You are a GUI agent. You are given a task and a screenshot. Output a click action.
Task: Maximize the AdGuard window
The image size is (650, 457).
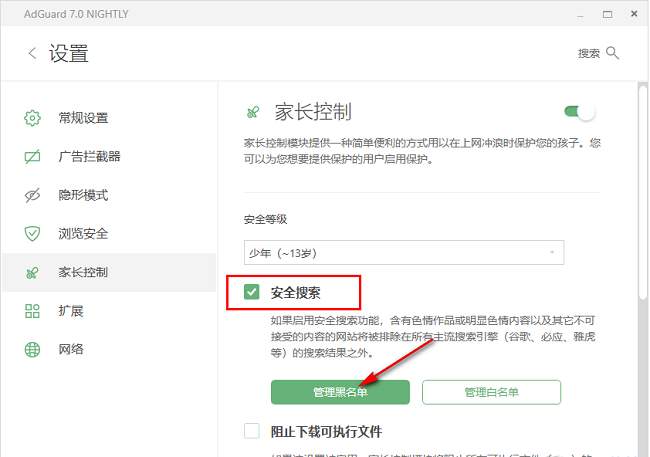(607, 15)
